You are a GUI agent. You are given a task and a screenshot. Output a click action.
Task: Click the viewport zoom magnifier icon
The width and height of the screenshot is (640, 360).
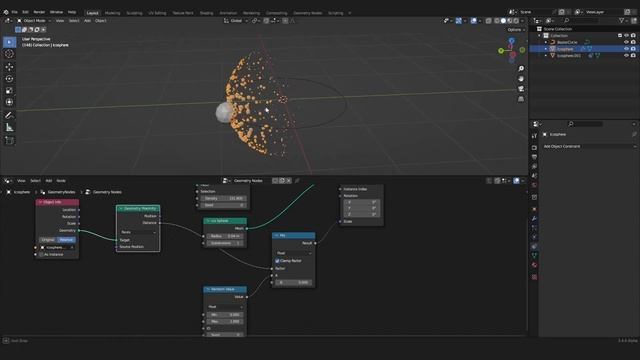(x=521, y=69)
